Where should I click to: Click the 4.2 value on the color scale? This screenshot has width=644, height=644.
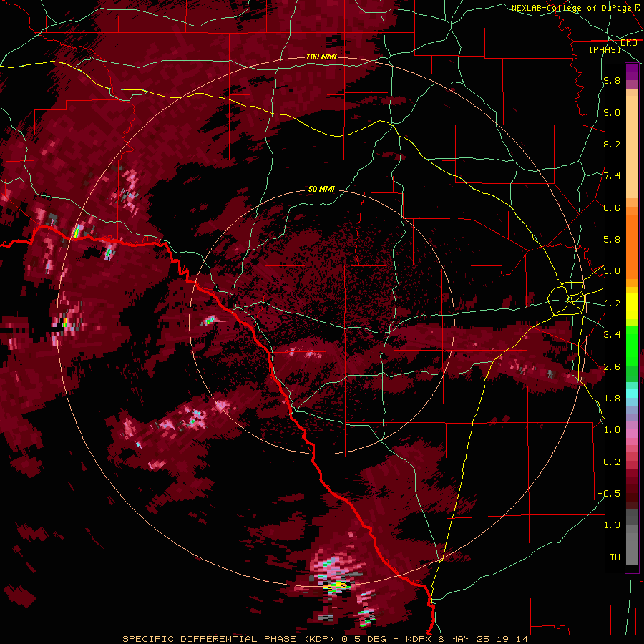(612, 303)
